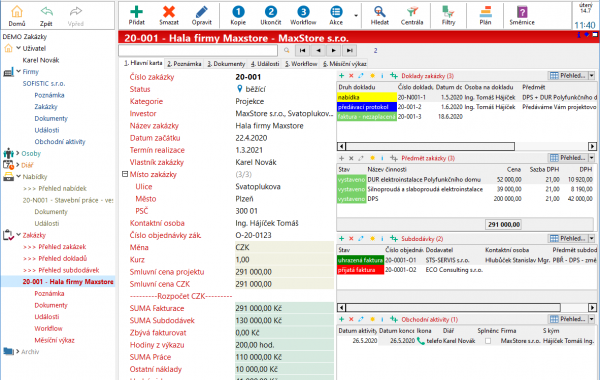The image size is (600, 380).
Task: Select Obchodní aktivity under SOFISTIC
Action: tap(60, 142)
